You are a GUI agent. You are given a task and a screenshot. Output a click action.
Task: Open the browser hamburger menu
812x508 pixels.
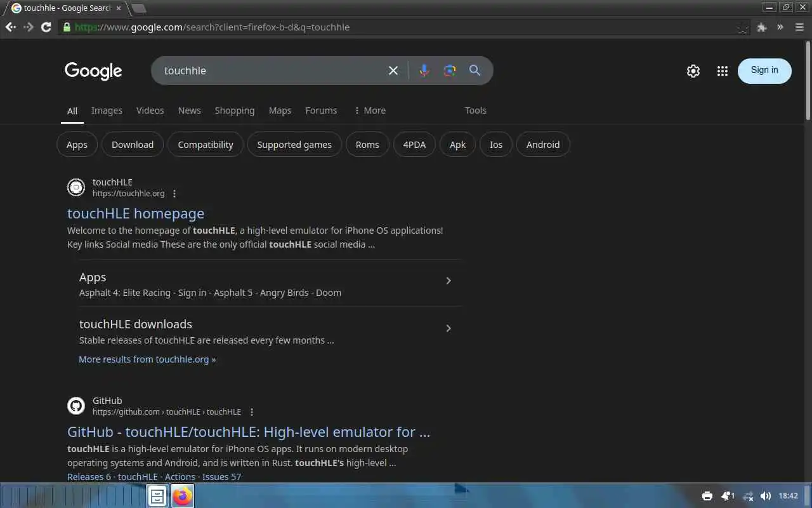(798, 27)
